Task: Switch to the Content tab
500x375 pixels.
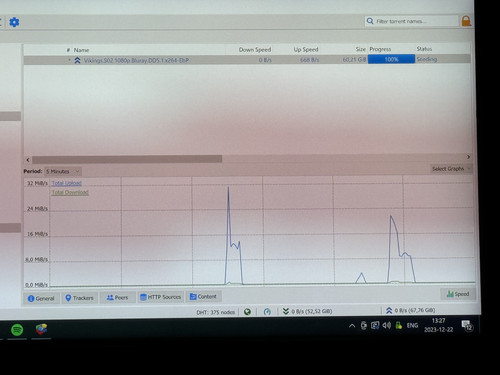Action: click(x=203, y=296)
